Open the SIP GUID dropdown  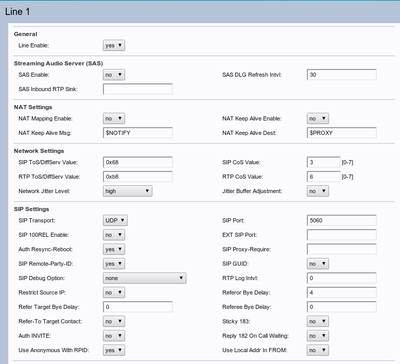(318, 264)
